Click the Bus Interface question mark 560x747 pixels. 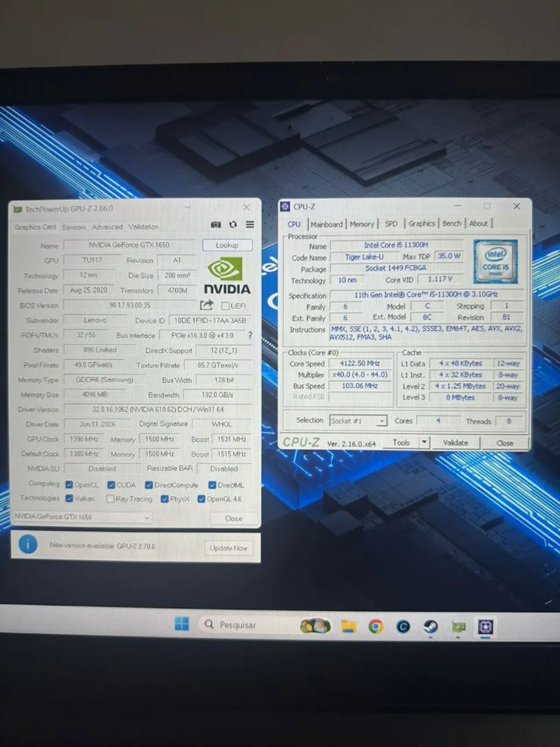click(250, 335)
